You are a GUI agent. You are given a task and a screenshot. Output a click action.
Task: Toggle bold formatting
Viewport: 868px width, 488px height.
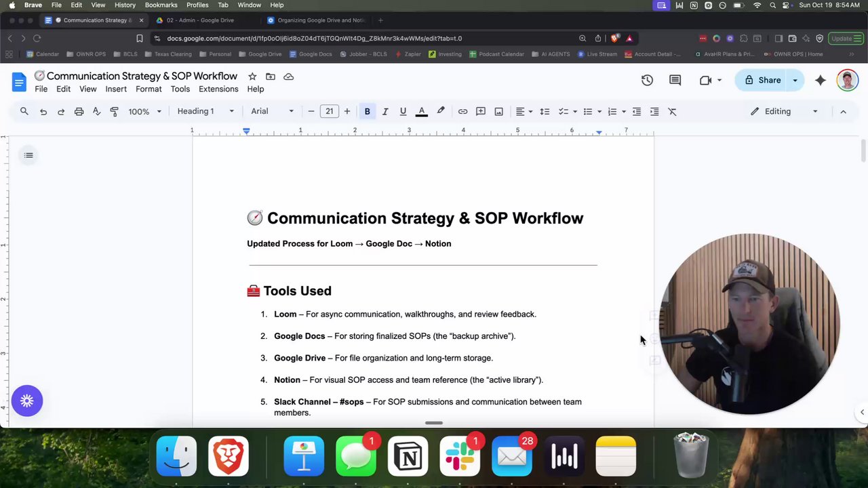[367, 111]
